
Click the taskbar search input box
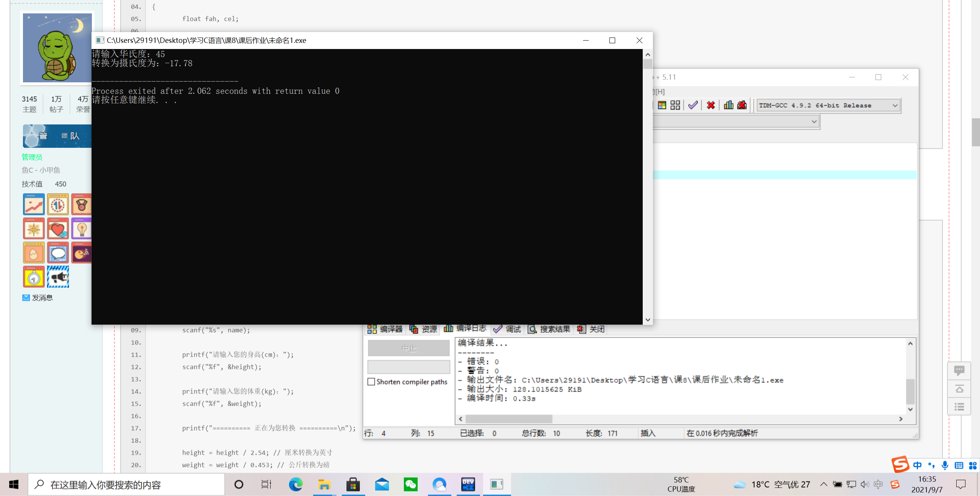coord(126,485)
